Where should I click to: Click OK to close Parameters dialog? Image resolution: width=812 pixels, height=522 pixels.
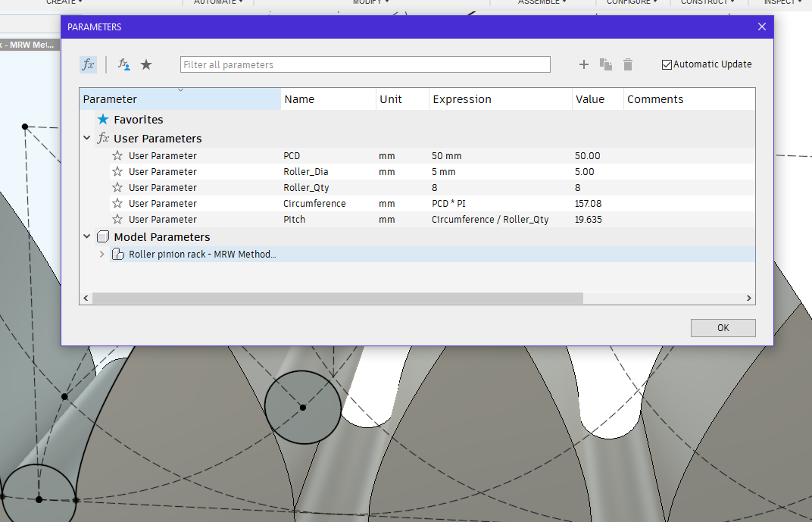pyautogui.click(x=722, y=327)
